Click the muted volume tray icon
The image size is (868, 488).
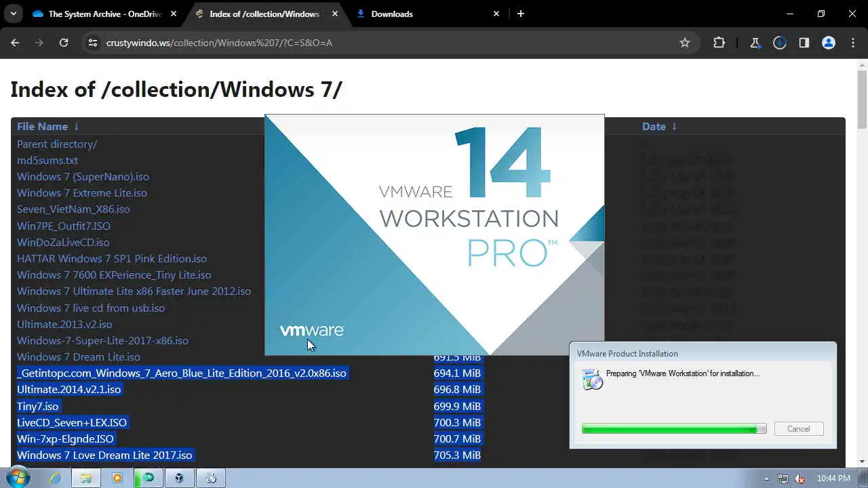point(800,478)
